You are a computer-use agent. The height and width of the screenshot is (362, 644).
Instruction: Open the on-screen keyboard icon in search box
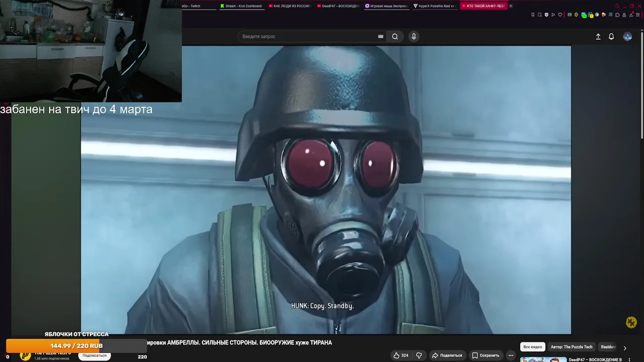[381, 36]
